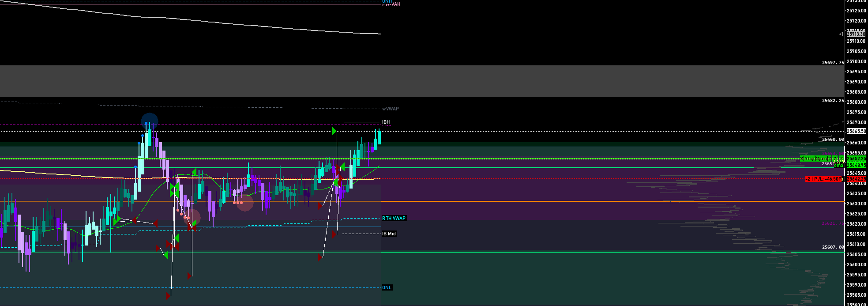Select the B|Stop|Open working order label
Viewport: 868px width, 306px height.
815,159
